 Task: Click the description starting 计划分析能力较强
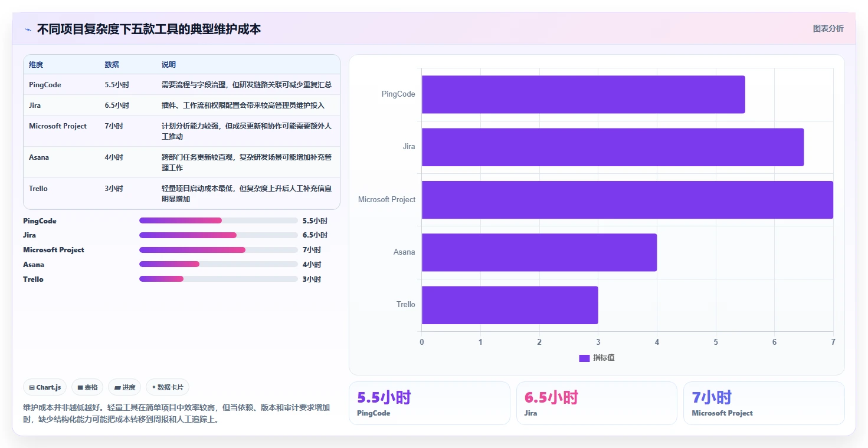(247, 131)
